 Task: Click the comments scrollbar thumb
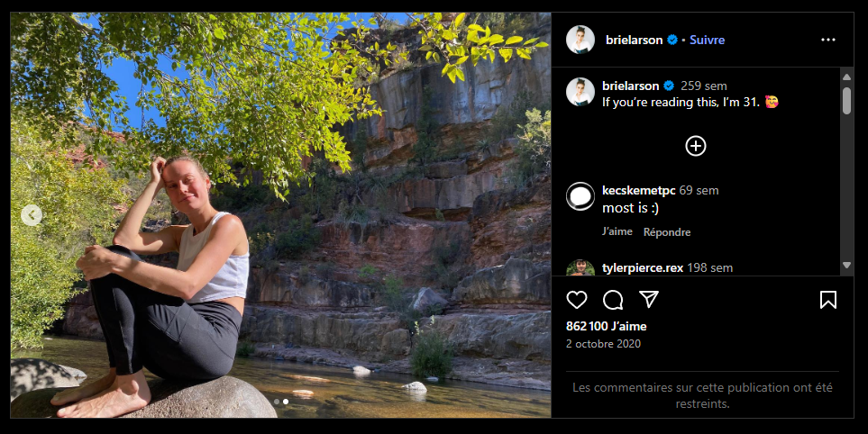[x=846, y=99]
